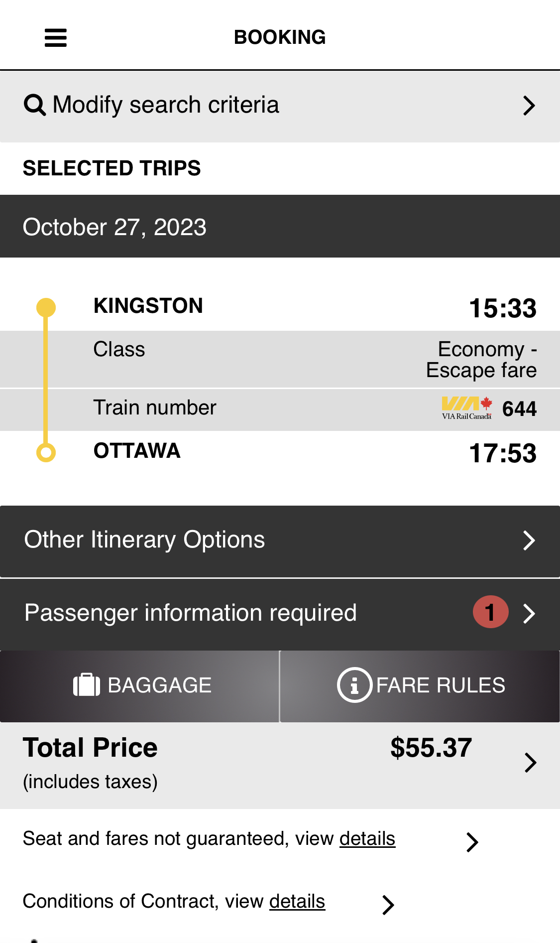Click the Passenger information required label

pos(190,613)
